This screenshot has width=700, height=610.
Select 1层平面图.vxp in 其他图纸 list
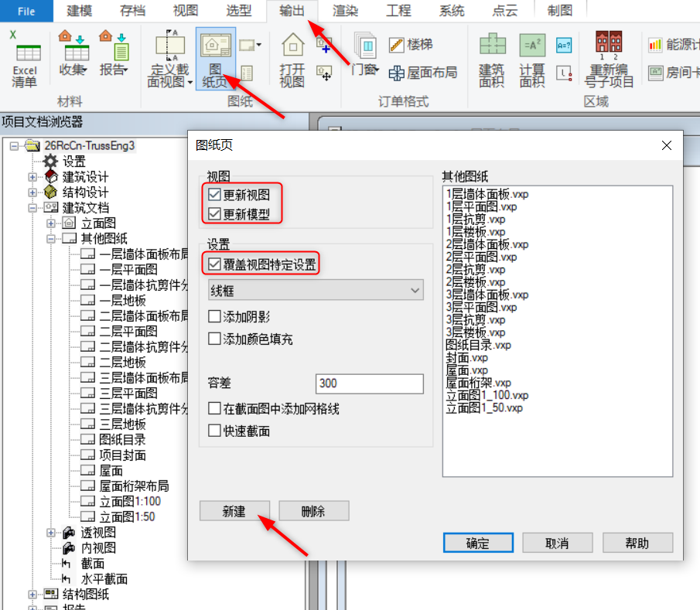tap(481, 207)
